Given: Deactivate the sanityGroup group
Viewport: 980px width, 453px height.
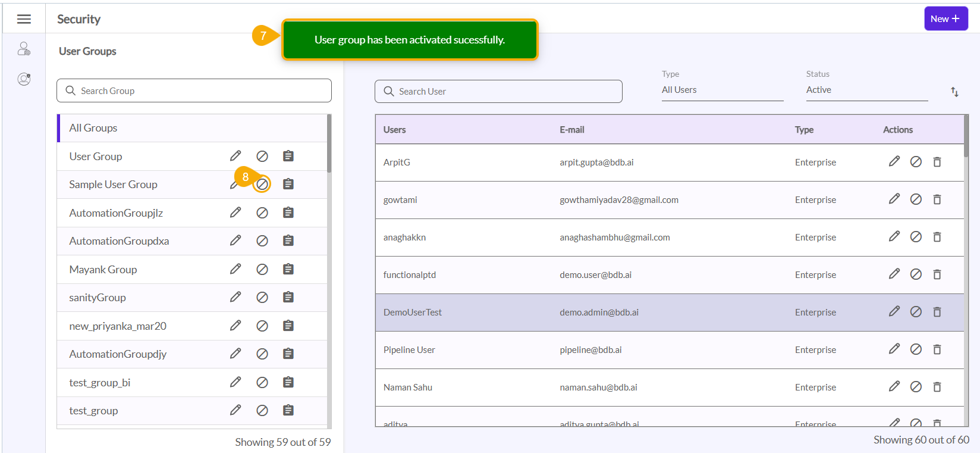Looking at the screenshot, I should [262, 297].
